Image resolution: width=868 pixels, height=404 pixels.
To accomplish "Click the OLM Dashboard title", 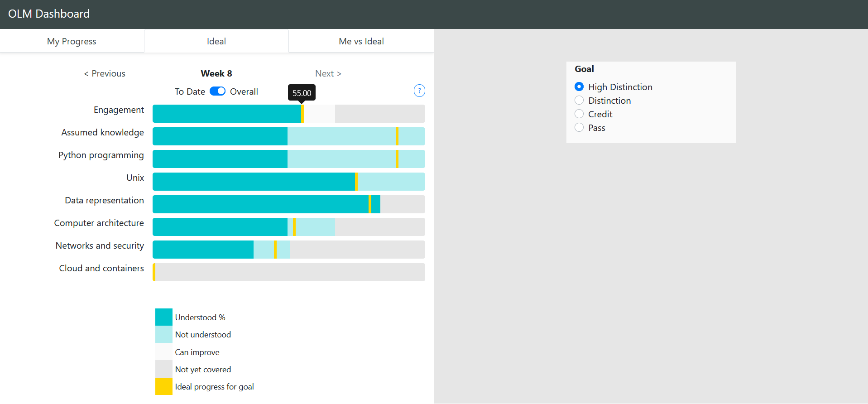I will [x=49, y=14].
